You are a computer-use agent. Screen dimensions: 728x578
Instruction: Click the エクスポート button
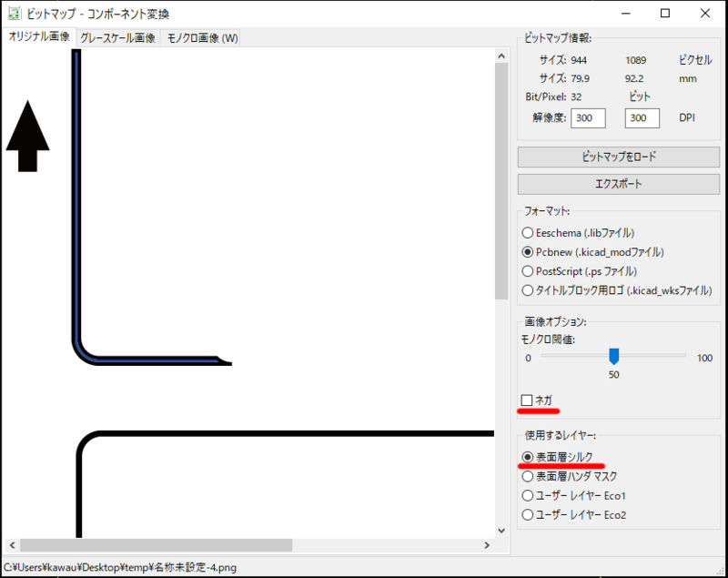point(618,184)
